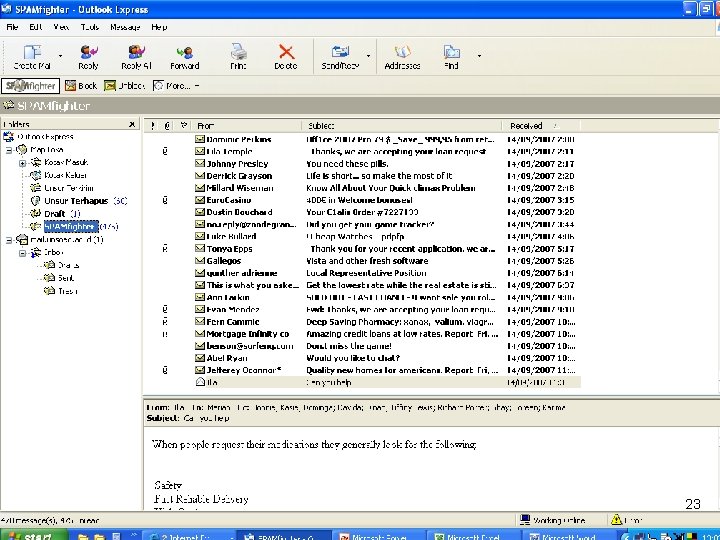720x540 pixels.
Task: Sort messages by Received column
Action: 541,125
